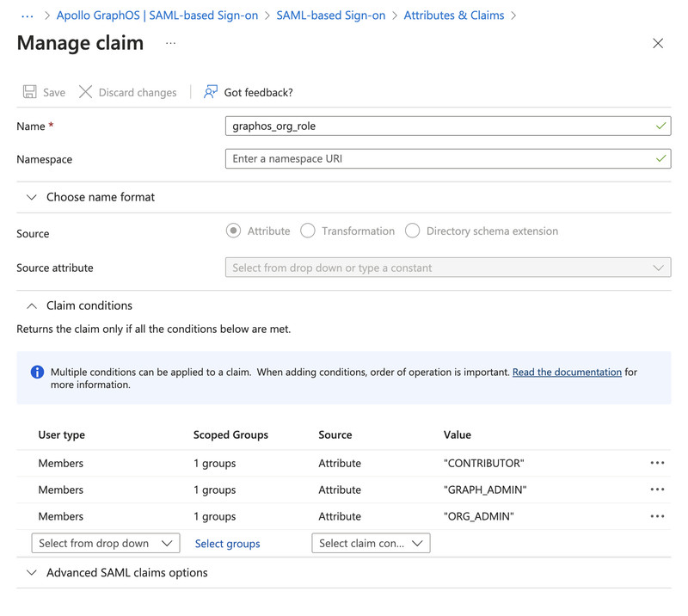688x616 pixels.
Task: Select the Attribute source radio button
Action: (x=233, y=231)
